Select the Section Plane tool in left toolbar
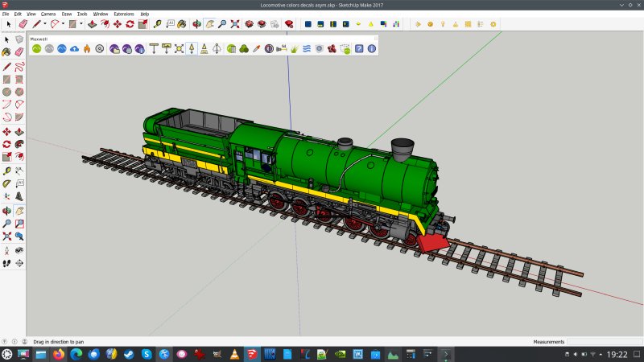644x362 pixels. pos(19,263)
